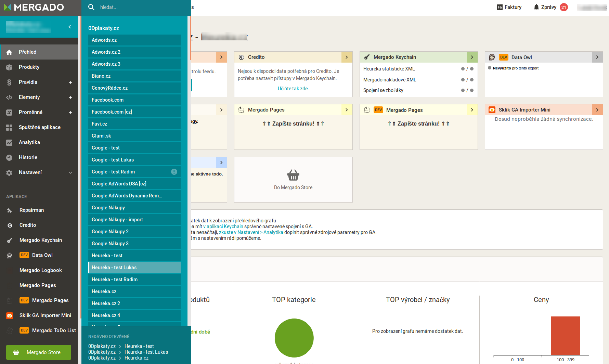
Task: Click the Nastavení gear icon
Action: 9,173
